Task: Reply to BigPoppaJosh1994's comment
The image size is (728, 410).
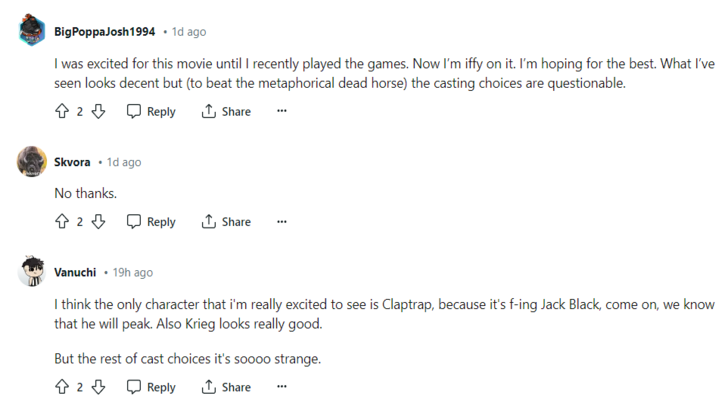Action: (x=151, y=112)
